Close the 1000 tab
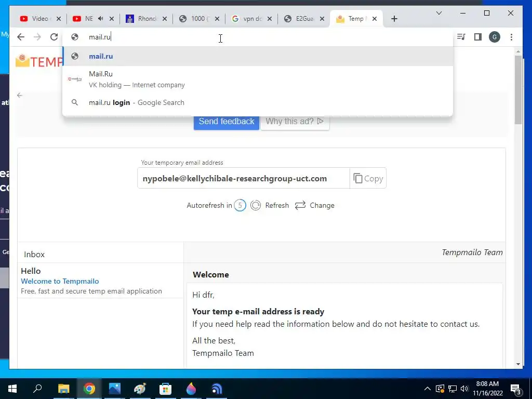The height and width of the screenshot is (399, 532). pos(217,19)
